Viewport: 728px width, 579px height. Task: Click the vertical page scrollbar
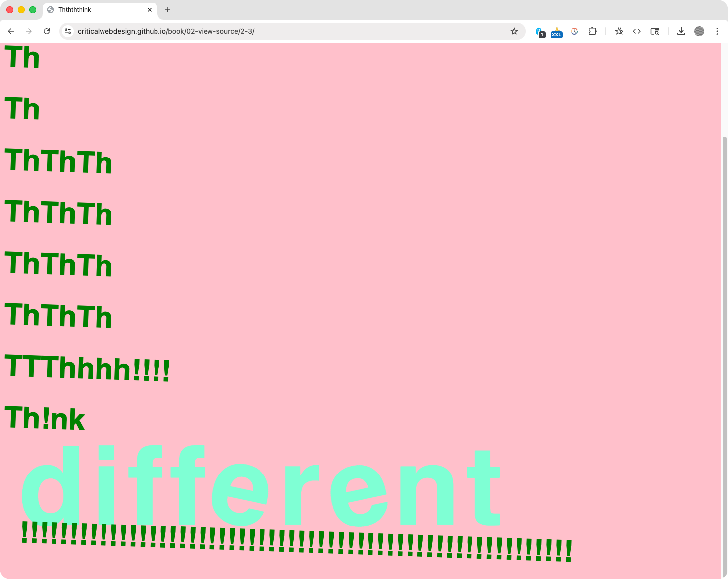(725, 347)
